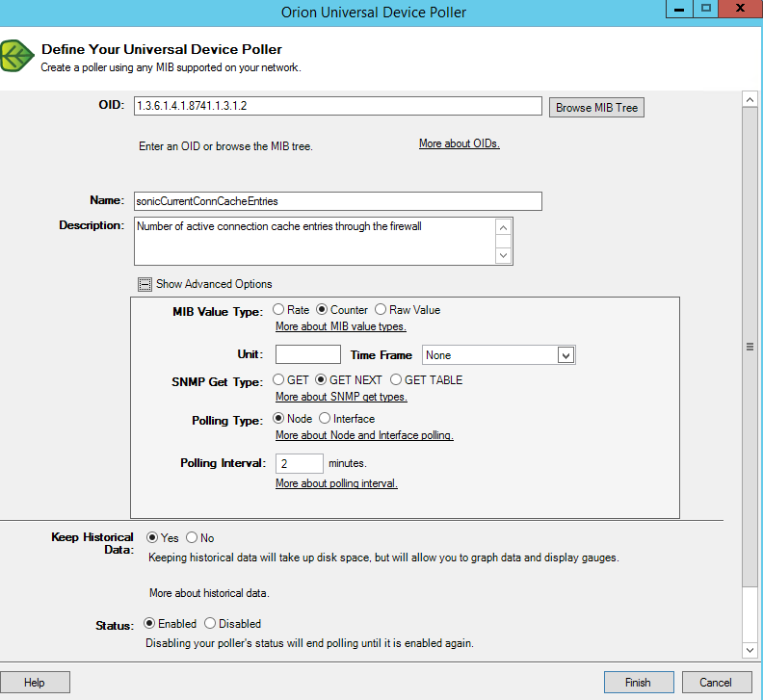763x700 pixels.
Task: Choose the GET NEXT SNMP get type
Action: click(321, 379)
